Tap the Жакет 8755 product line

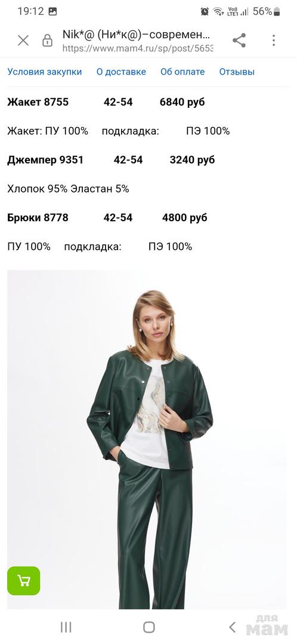coord(106,103)
